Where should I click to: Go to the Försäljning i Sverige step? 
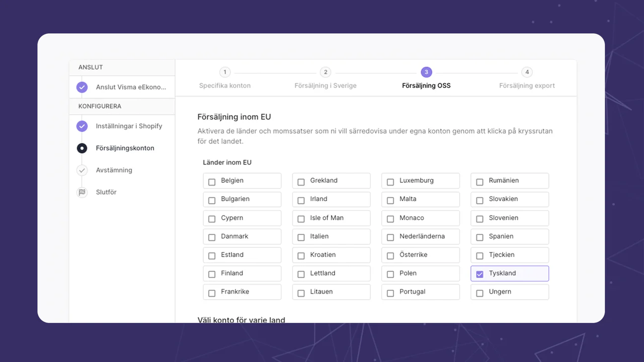(x=326, y=85)
